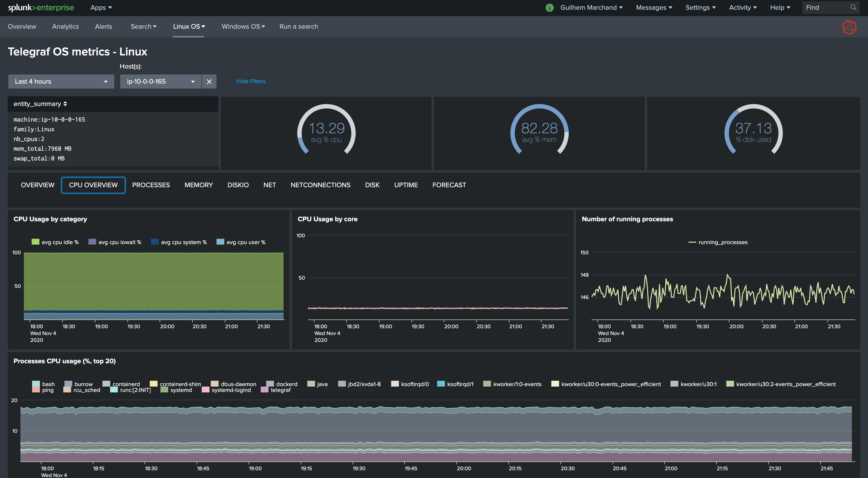
Task: Toggle the running_processes legend entry
Action: coord(723,242)
